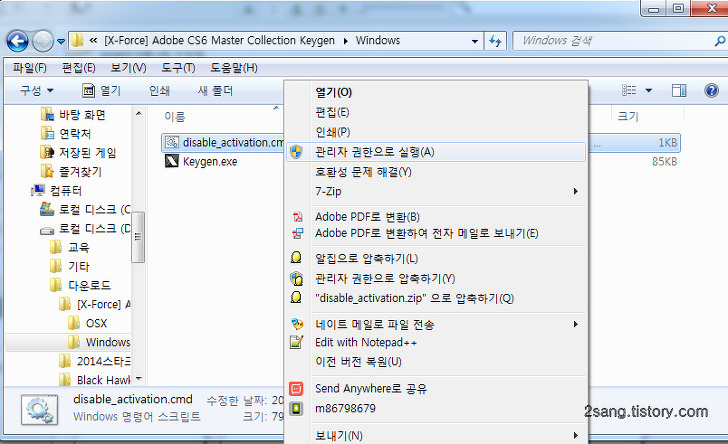
Task: Click the Back navigation arrow
Action: [x=17, y=41]
